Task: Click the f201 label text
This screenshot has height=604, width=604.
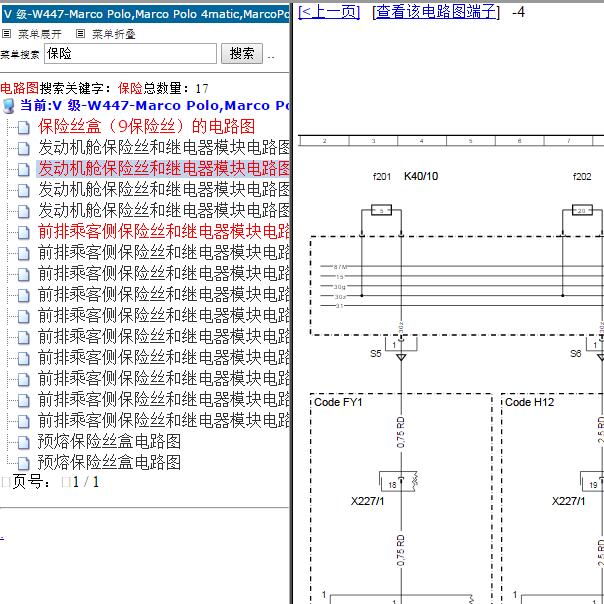Action: click(382, 176)
